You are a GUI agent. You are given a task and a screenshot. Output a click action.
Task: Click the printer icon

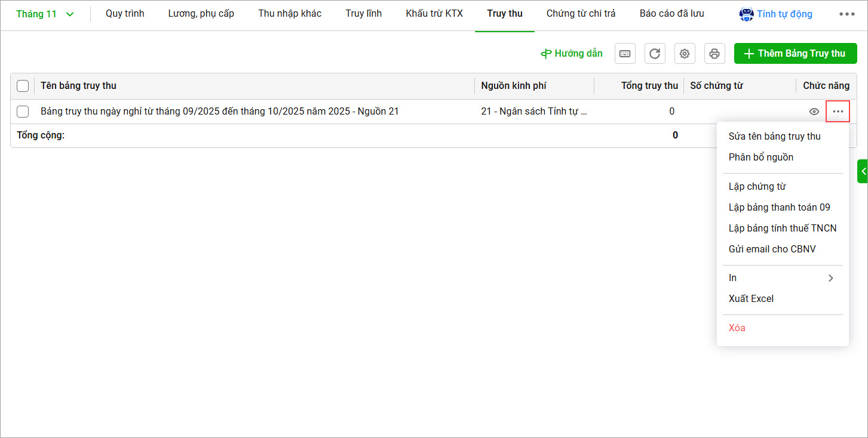pos(714,54)
